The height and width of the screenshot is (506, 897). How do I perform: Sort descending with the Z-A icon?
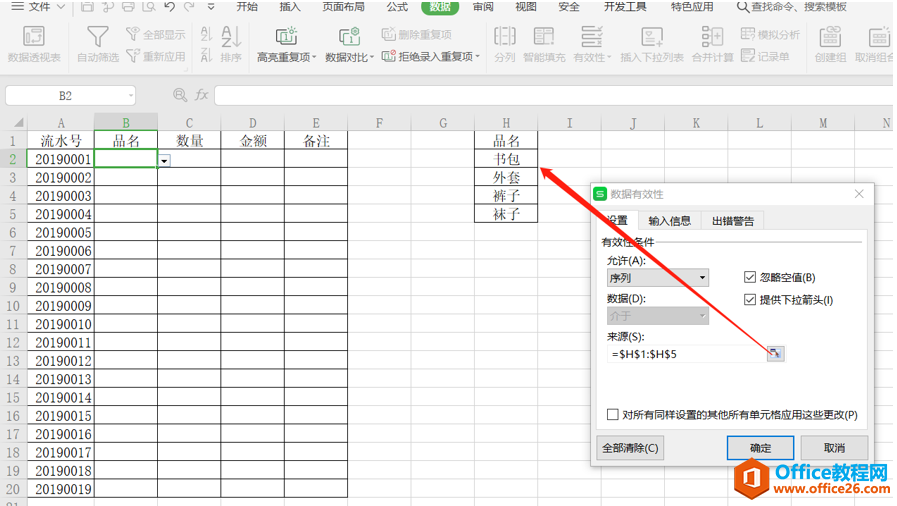[x=206, y=55]
